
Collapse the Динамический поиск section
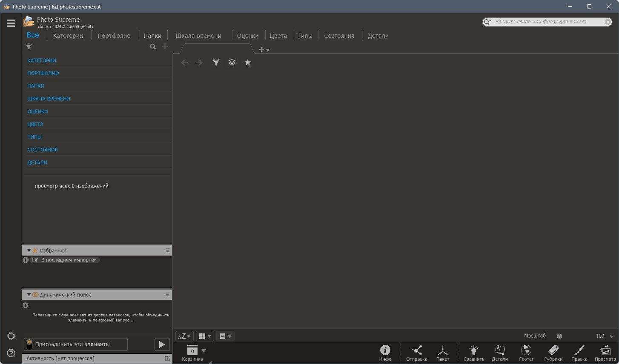click(x=29, y=295)
